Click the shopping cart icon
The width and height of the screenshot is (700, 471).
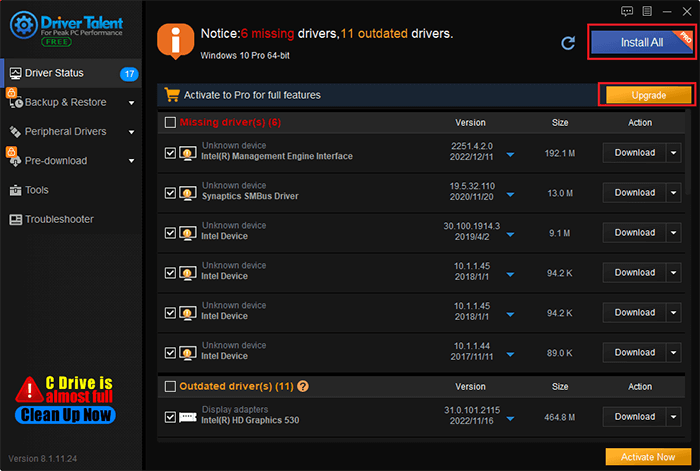point(172,95)
